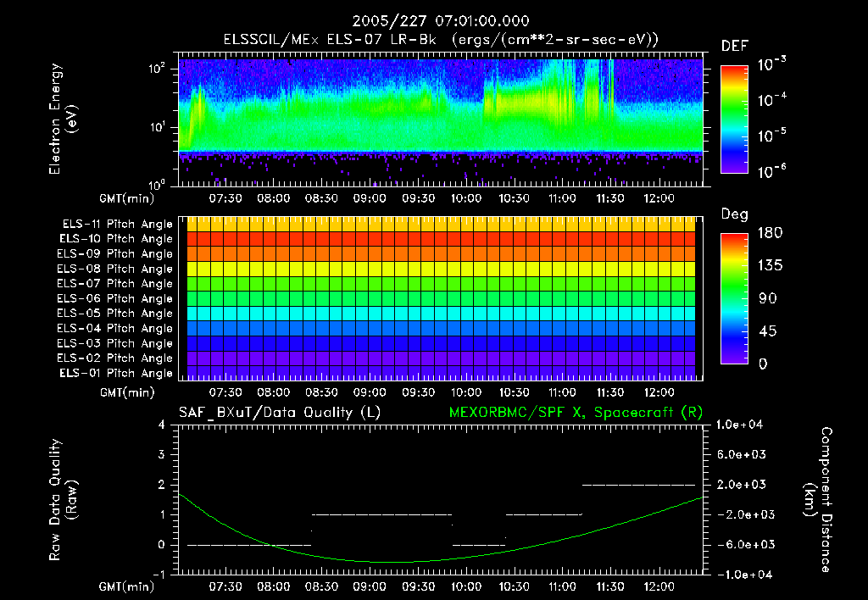This screenshot has height=600, width=868.
Task: Click the 1.0e+04 distance axis value
Action: click(x=739, y=425)
